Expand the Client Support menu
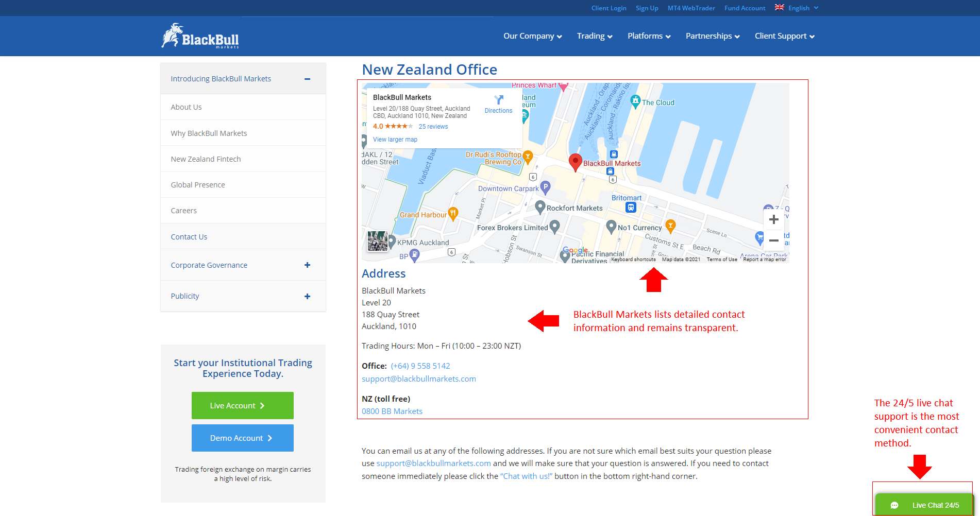This screenshot has width=980, height=516. tap(785, 36)
